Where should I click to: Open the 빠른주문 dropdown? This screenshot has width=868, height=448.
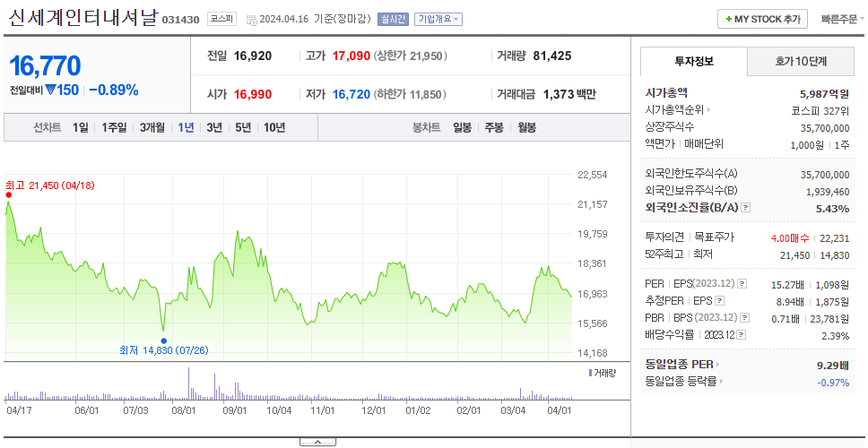point(843,19)
